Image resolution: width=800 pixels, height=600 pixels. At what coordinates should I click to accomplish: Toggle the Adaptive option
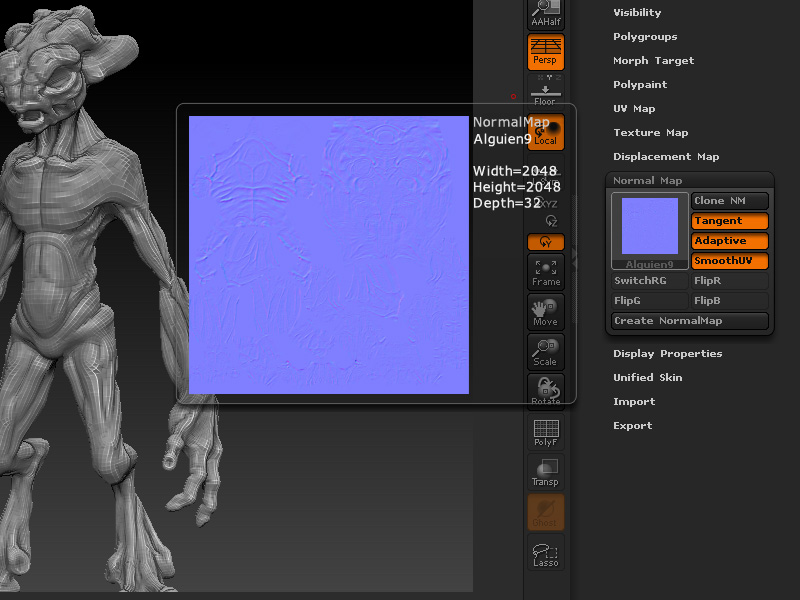pos(730,241)
